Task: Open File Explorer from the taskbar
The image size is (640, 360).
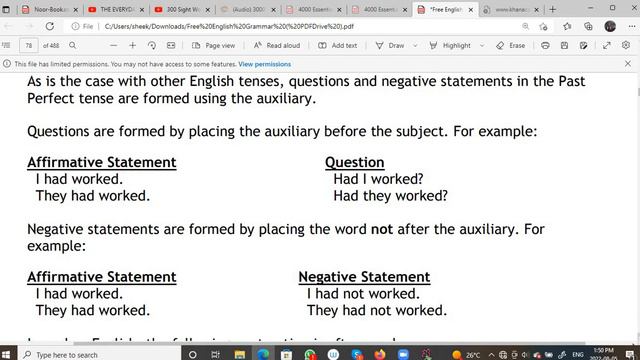Action: click(x=240, y=354)
